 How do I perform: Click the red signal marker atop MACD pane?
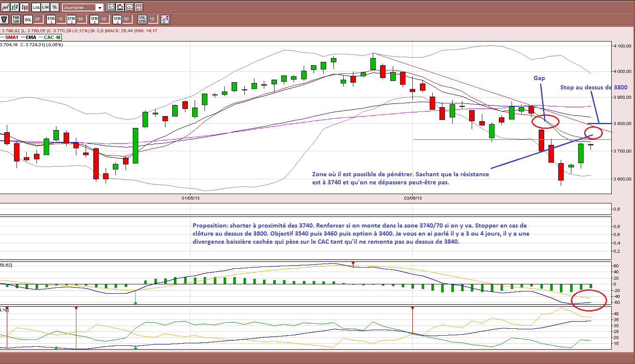coord(353,264)
